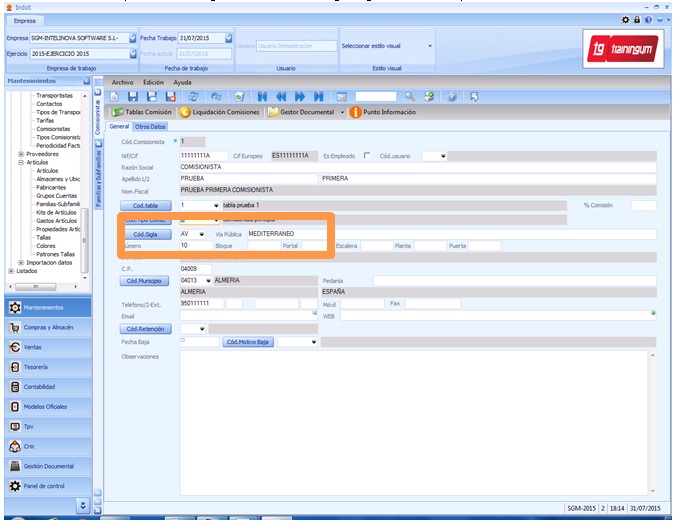
Task: Switch to the Otros Datos tab
Action: pyautogui.click(x=151, y=127)
